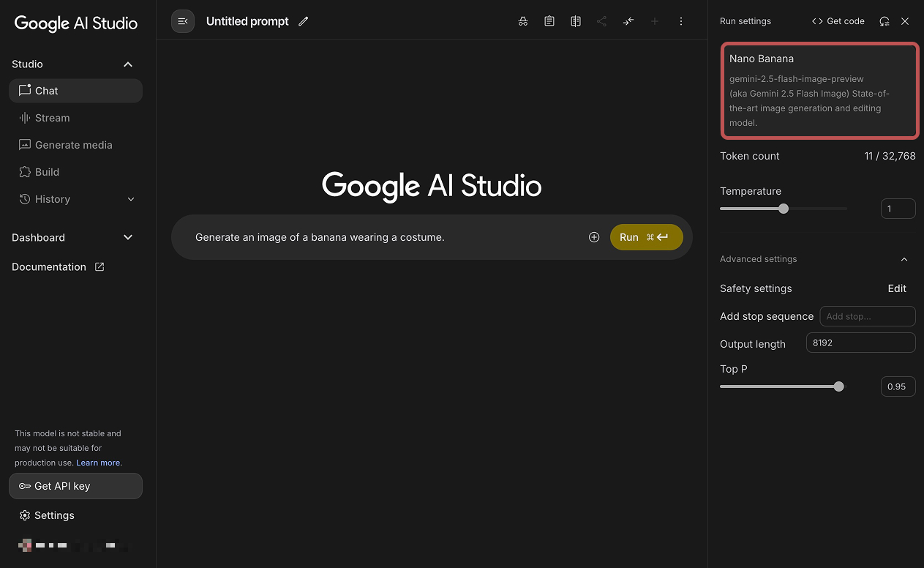924x568 pixels.
Task: Edit Safety settings
Action: tap(897, 288)
